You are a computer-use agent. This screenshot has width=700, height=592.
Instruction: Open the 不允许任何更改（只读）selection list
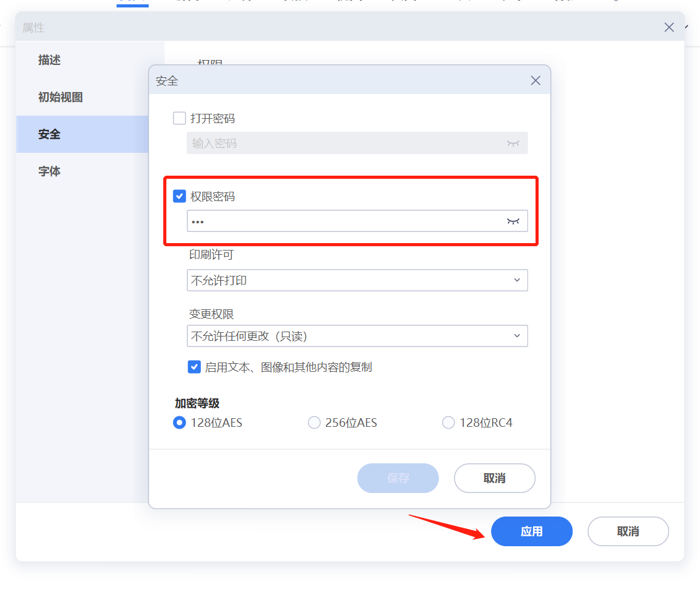(357, 336)
